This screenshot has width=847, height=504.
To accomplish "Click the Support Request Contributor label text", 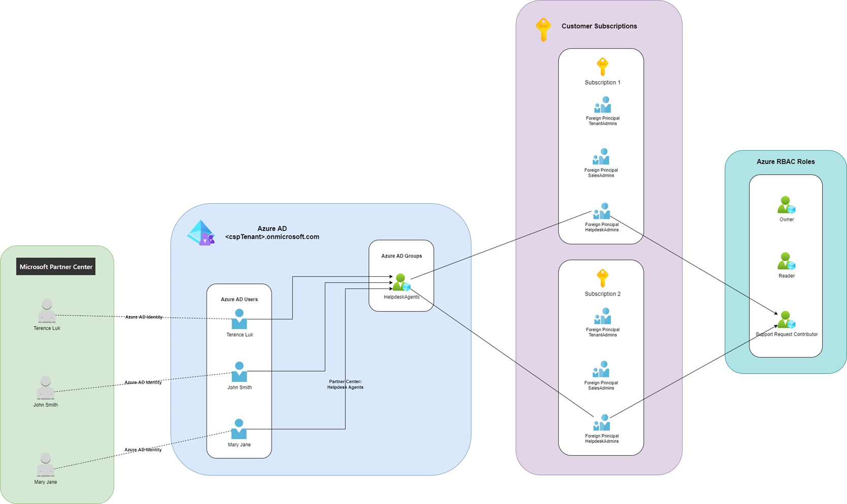I will pos(787,335).
